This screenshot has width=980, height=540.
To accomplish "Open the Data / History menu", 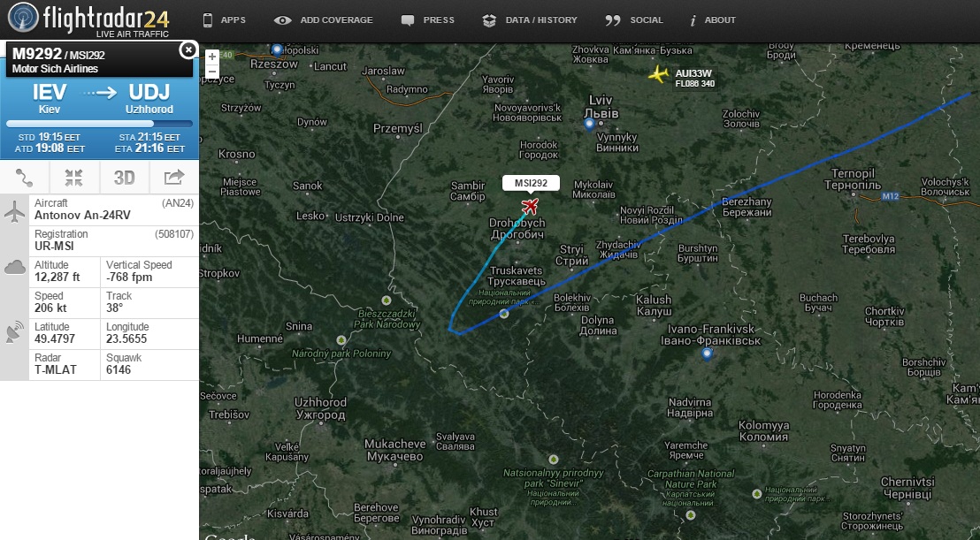I will [530, 20].
